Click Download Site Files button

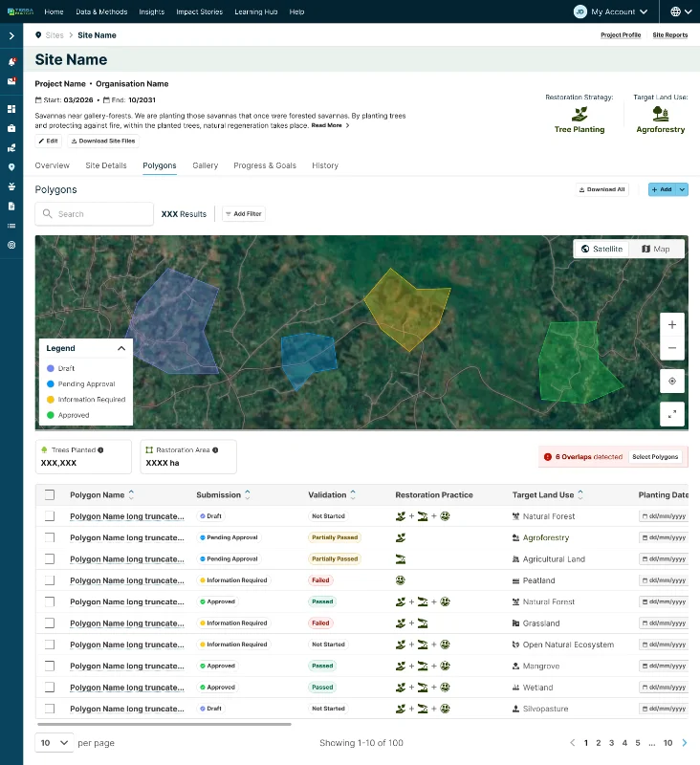point(103,141)
